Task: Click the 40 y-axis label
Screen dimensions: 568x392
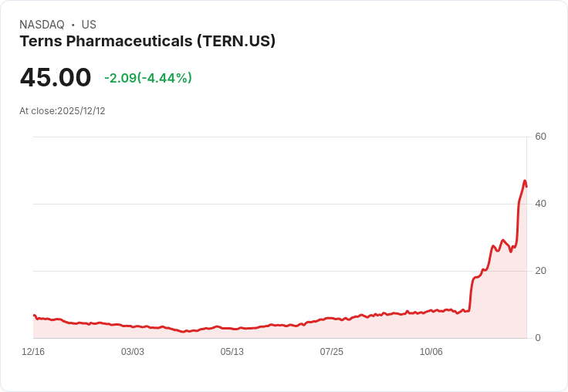Action: 540,204
